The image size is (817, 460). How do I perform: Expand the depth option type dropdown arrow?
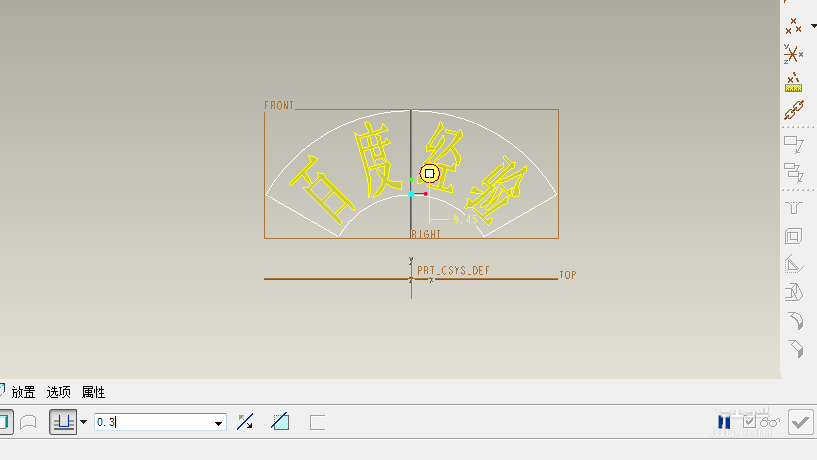[x=83, y=422]
